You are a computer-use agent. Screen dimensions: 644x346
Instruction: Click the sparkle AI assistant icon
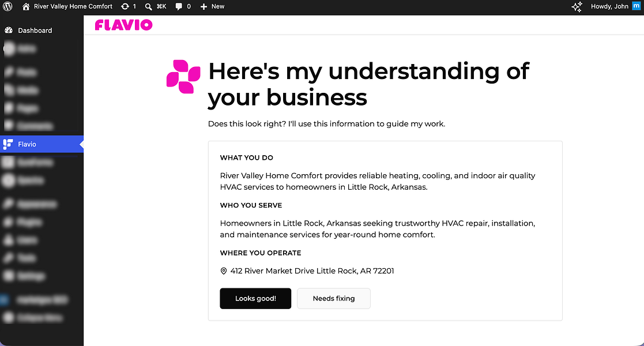click(577, 6)
